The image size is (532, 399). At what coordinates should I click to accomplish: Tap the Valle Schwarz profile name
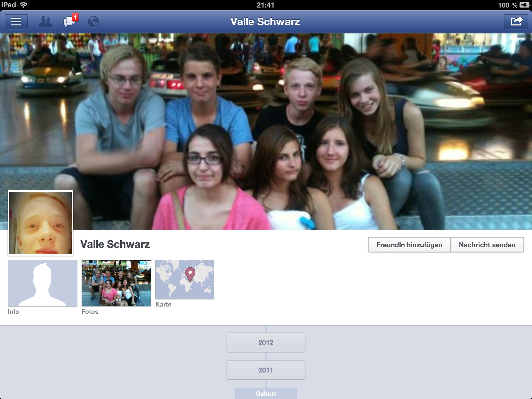coord(115,244)
